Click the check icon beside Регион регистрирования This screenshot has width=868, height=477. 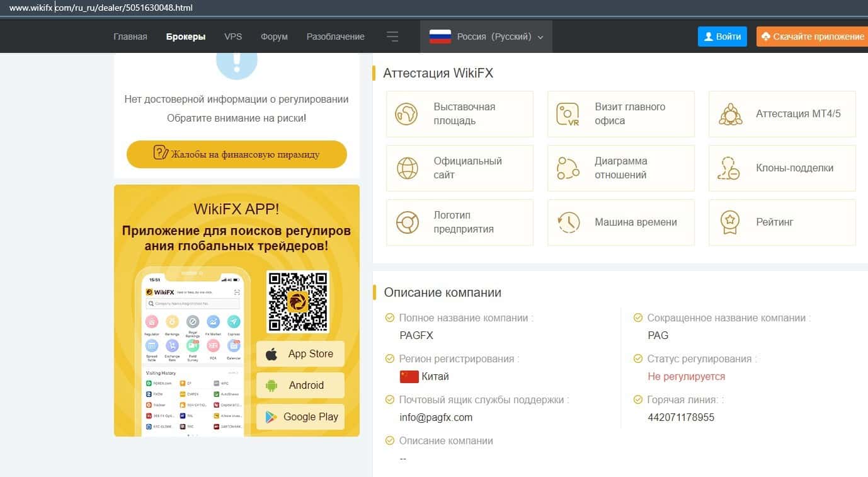pyautogui.click(x=390, y=359)
